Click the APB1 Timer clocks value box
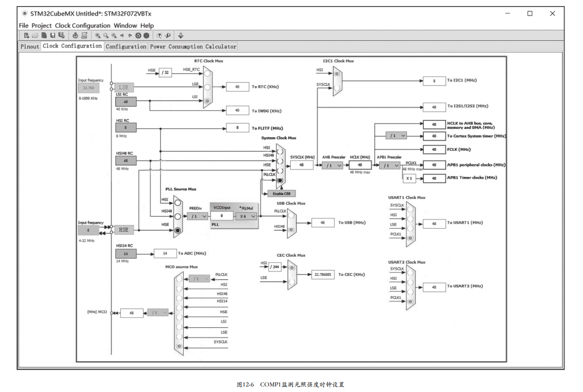The image size is (583, 392). pyautogui.click(x=434, y=179)
